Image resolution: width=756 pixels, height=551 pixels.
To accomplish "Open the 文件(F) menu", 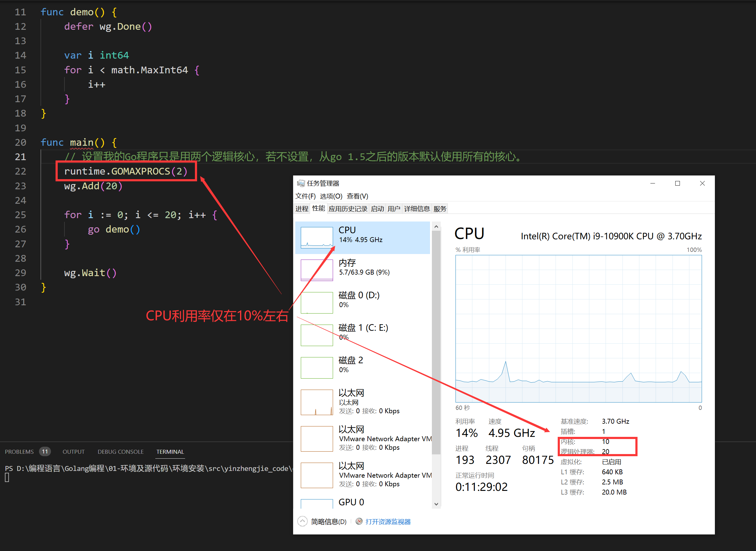I will pos(304,196).
